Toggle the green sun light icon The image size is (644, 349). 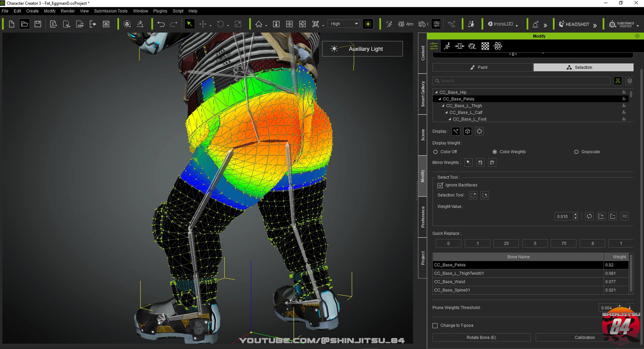coord(368,24)
